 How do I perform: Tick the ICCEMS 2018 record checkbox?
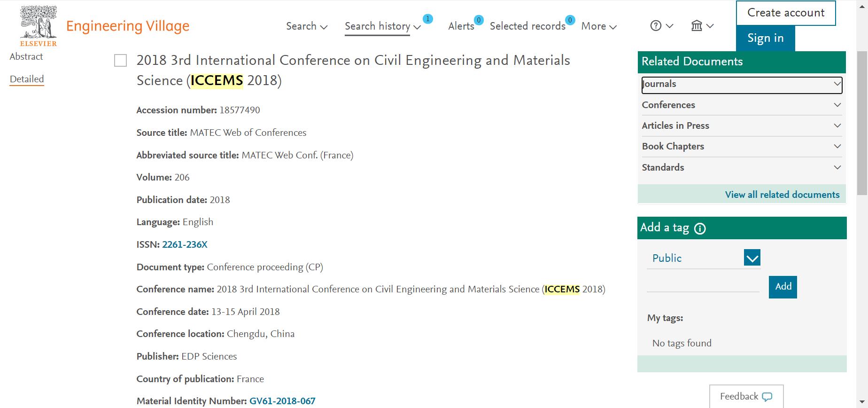coord(121,61)
